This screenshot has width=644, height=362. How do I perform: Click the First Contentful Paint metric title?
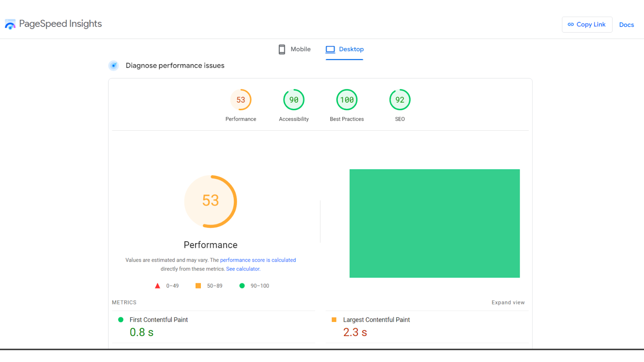pyautogui.click(x=159, y=320)
